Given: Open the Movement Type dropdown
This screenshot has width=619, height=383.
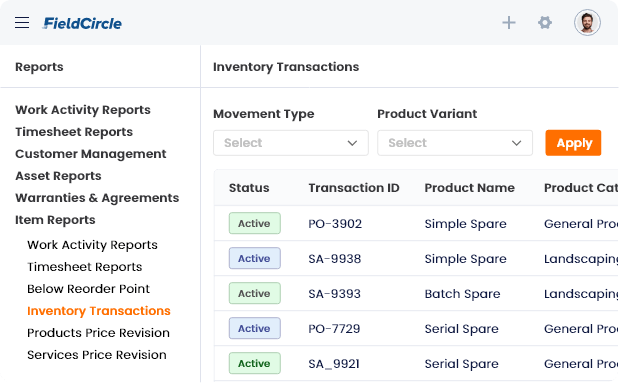Looking at the screenshot, I should pos(291,143).
